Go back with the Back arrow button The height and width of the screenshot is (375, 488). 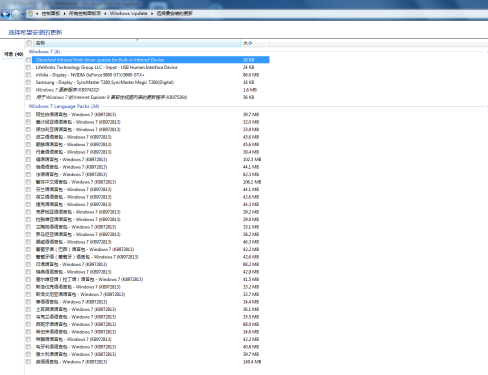tap(5, 14)
